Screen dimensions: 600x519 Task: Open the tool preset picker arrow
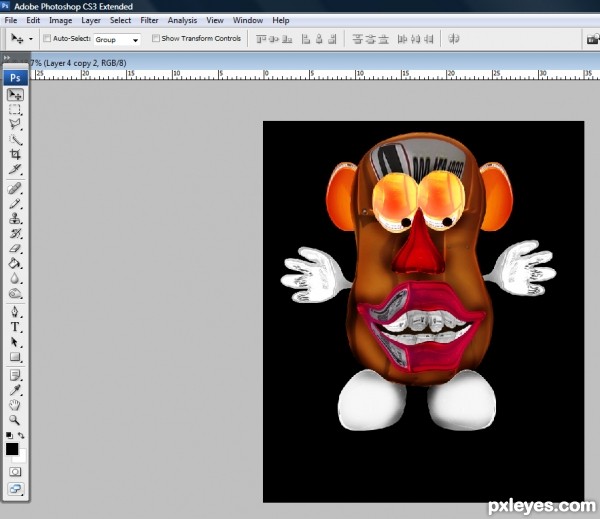click(x=31, y=39)
